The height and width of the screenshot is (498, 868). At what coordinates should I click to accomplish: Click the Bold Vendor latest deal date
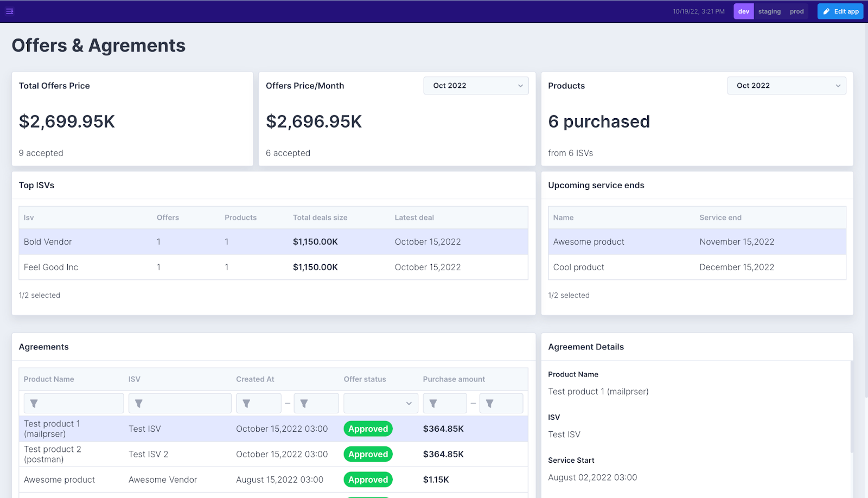click(427, 242)
